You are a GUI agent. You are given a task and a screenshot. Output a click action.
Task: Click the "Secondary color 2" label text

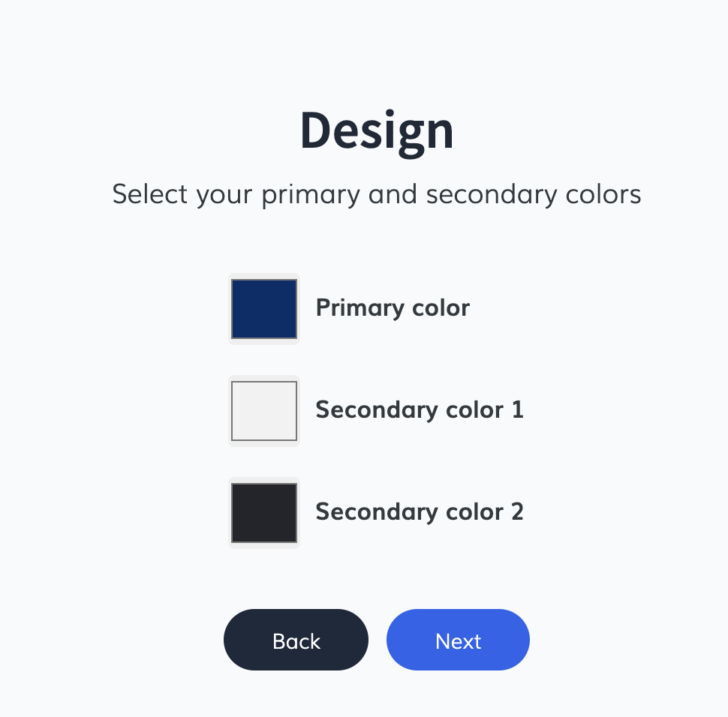pos(419,512)
